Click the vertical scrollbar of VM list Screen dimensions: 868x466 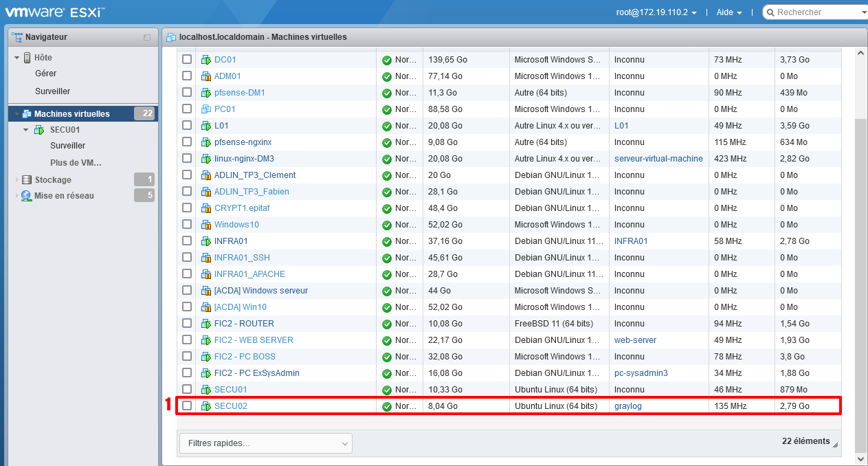point(860,275)
